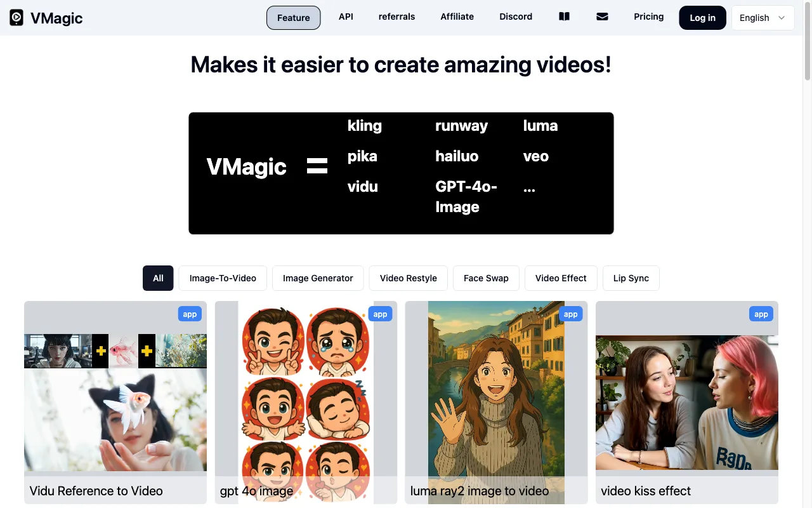Click the envelope mail icon
This screenshot has width=812, height=508.
pos(602,17)
